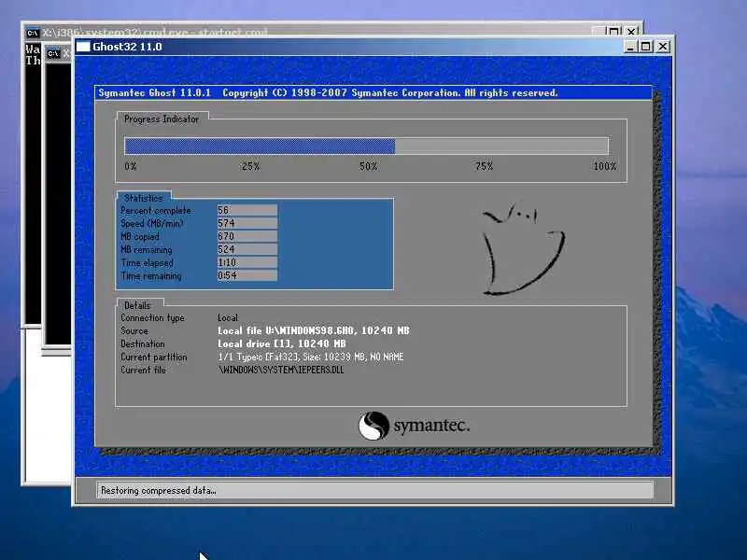
Task: Click the Symantec yin-yang logo
Action: coord(373,426)
